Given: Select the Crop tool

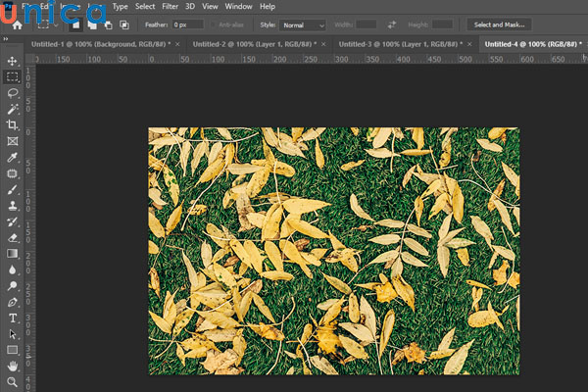Looking at the screenshot, I should 13,124.
